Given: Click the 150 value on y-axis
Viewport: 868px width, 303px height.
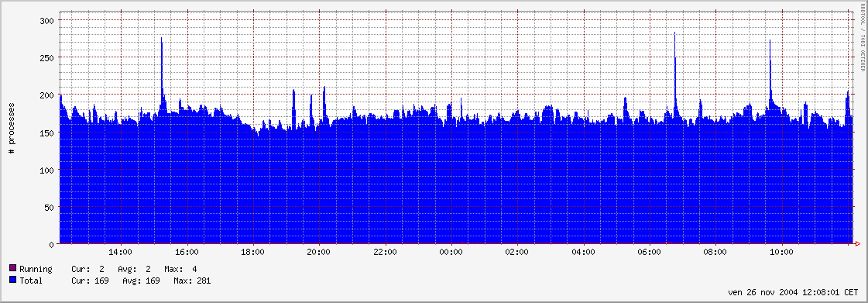Looking at the screenshot, I should coord(47,133).
